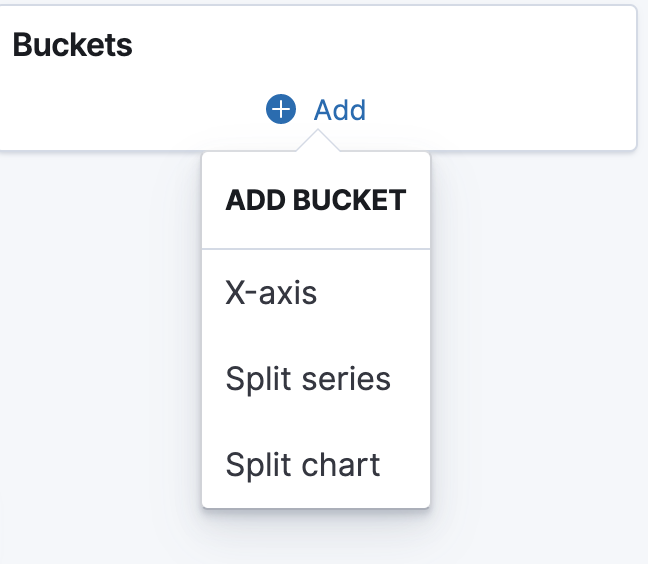Click the word Buckets in the panel
This screenshot has width=648, height=564.
(x=73, y=45)
